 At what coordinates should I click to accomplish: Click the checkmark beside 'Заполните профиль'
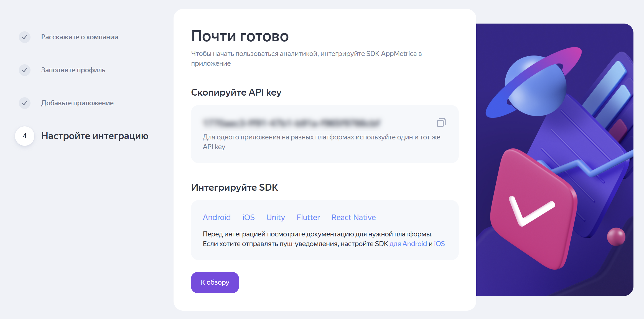point(25,70)
